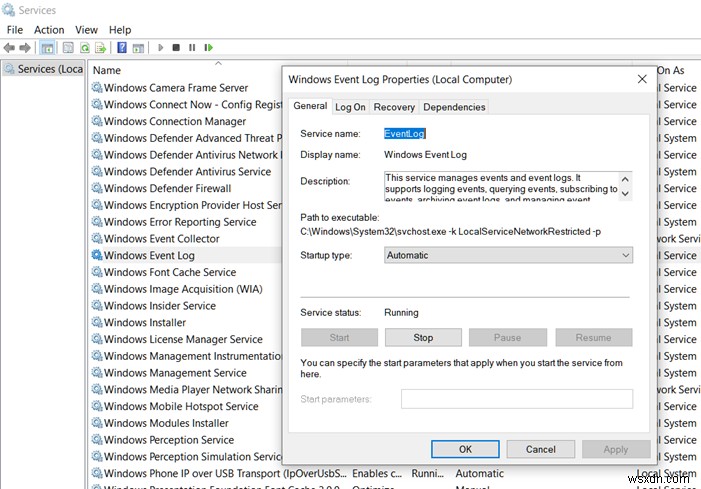701x489 pixels.
Task: Switch to the Dependencies tab
Action: point(454,107)
